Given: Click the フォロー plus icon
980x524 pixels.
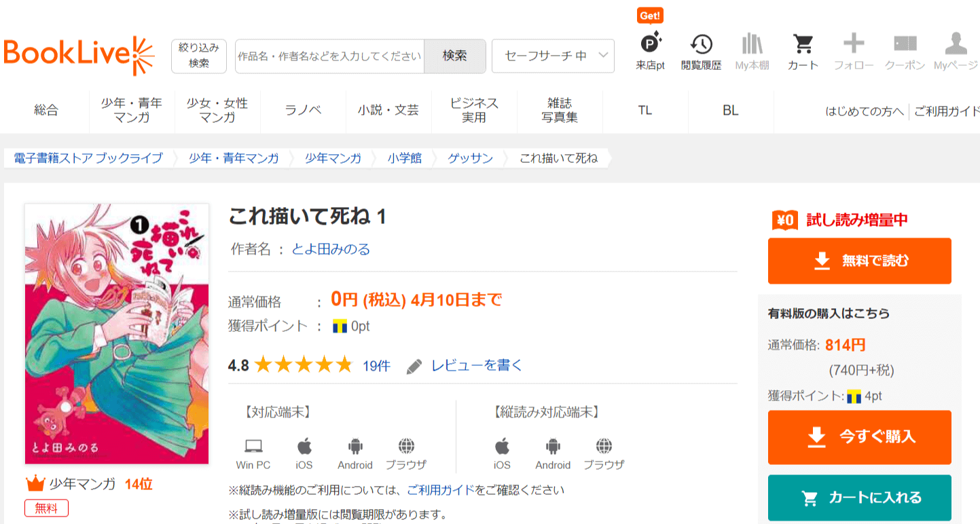Looking at the screenshot, I should tap(854, 44).
